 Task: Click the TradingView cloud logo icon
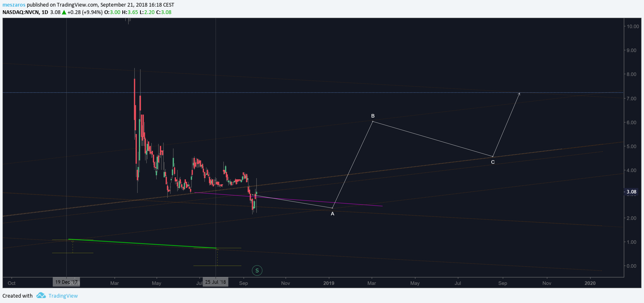pos(41,296)
